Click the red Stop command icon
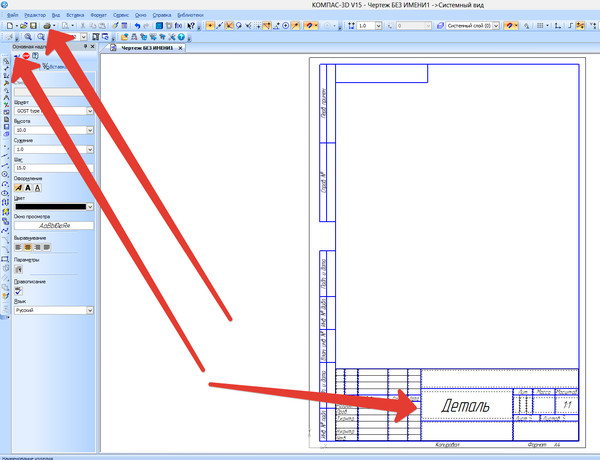This screenshot has width=600, height=460. (x=25, y=57)
